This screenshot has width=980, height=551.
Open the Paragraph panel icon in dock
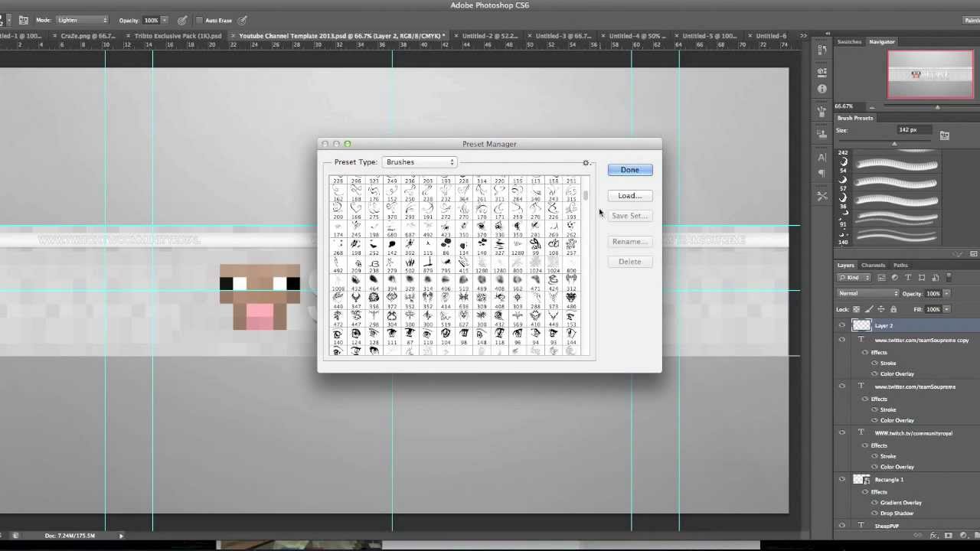click(x=822, y=174)
